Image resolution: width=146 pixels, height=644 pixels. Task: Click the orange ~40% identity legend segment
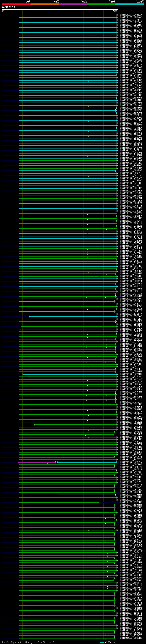[45, 4]
